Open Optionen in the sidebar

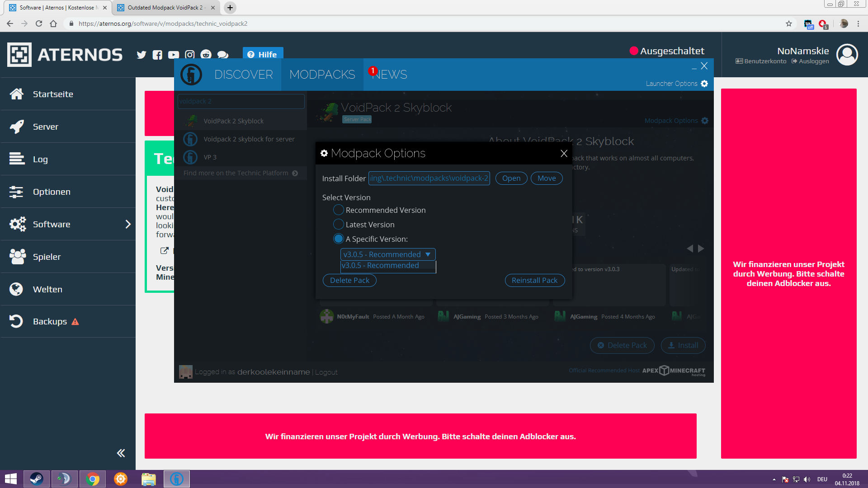pos(68,192)
